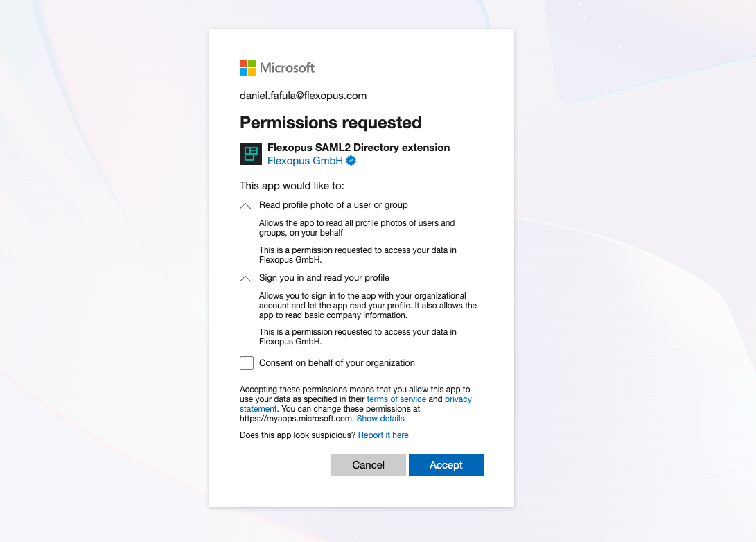Click the Show details link
Image resolution: width=756 pixels, height=542 pixels.
[x=380, y=419]
